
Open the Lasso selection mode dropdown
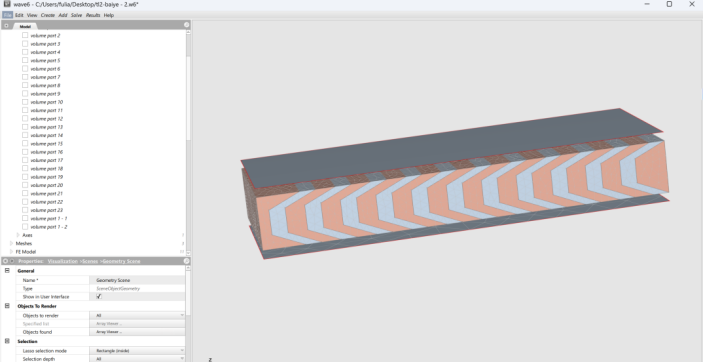pyautogui.click(x=137, y=350)
